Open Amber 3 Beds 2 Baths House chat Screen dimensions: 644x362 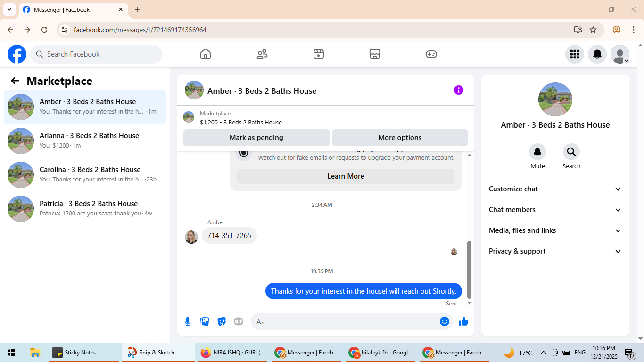[x=85, y=107]
